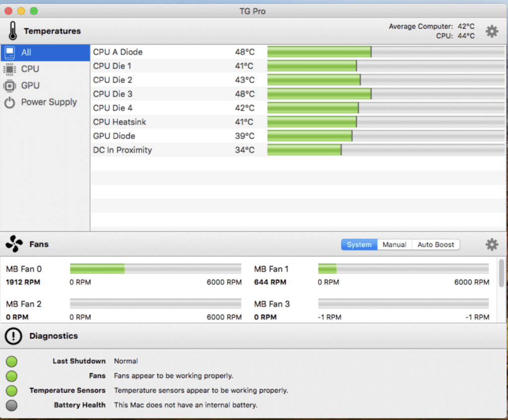The image size is (508, 420).
Task: Open the Temperatures settings gear
Action: coord(492,31)
